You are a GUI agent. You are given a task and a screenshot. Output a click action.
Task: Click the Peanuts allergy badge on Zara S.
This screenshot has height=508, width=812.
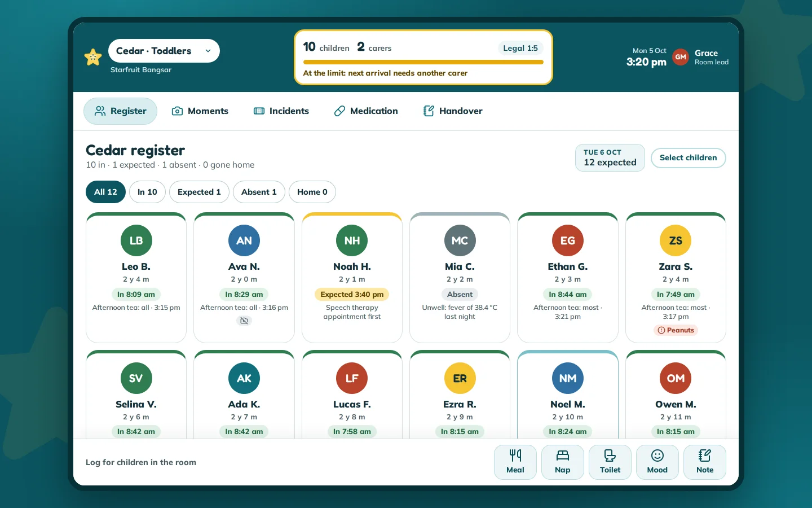click(676, 330)
